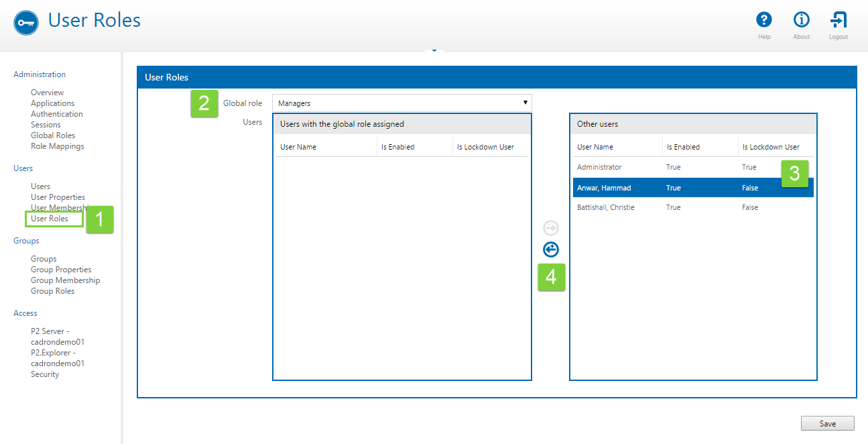This screenshot has width=868, height=444.
Task: Go to Global Roles in sidebar
Action: coord(53,135)
